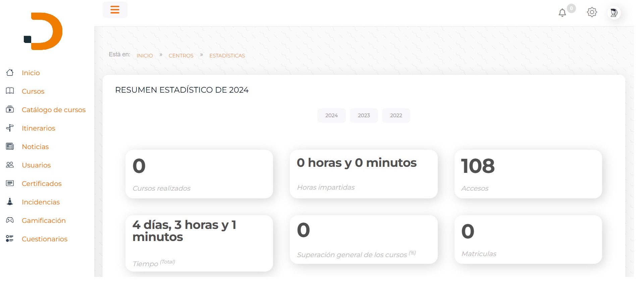Image resolution: width=644 pixels, height=288 pixels.
Task: Click the orange platform logo
Action: [43, 32]
